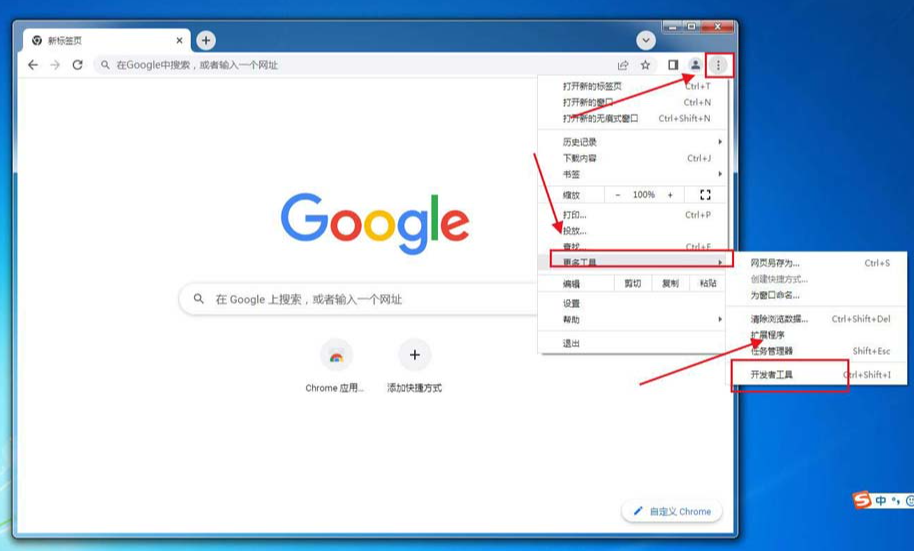The height and width of the screenshot is (551, 914).
Task: Select 打开新的无痕式窗口 menu item
Action: (x=632, y=118)
